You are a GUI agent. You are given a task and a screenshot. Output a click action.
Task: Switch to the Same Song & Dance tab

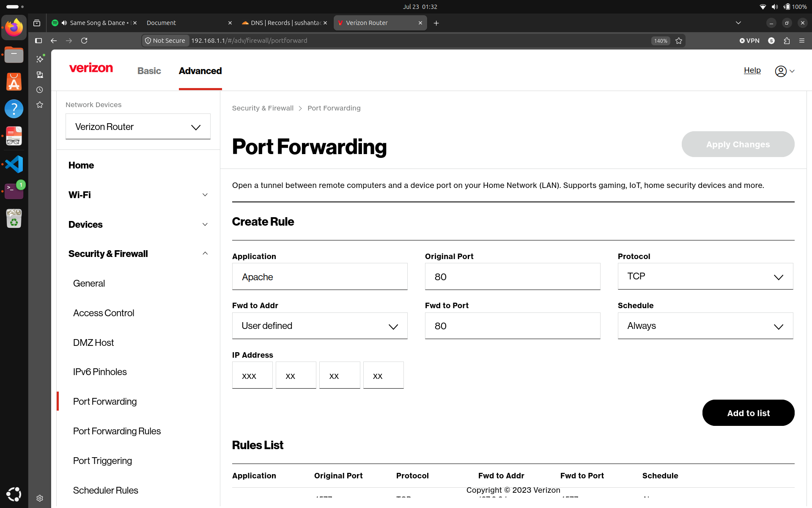coord(94,23)
